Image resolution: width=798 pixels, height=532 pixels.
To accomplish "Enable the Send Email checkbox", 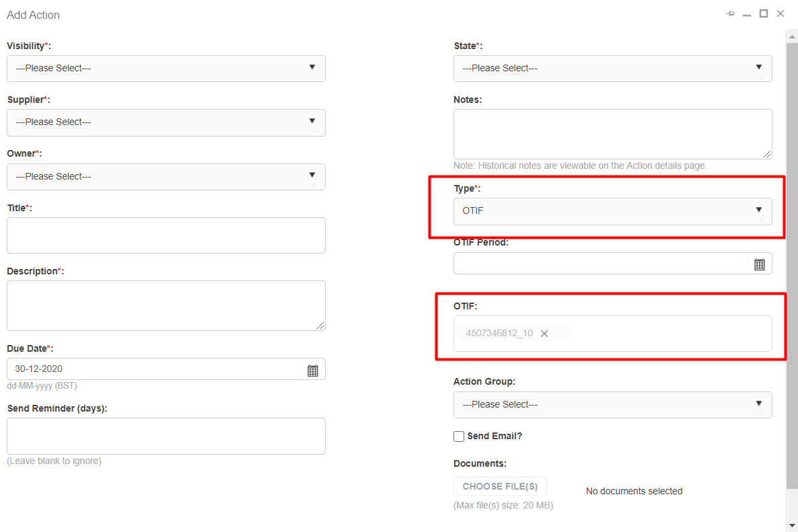I will [459, 436].
